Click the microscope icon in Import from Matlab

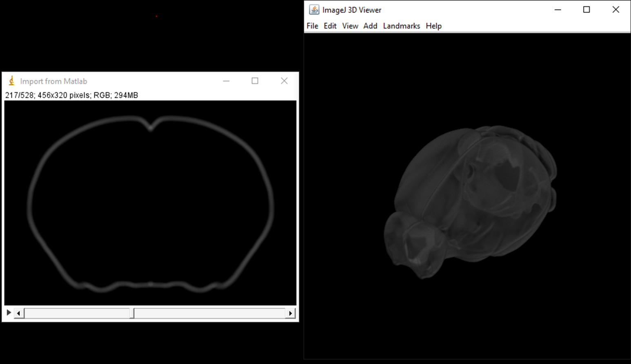(11, 81)
